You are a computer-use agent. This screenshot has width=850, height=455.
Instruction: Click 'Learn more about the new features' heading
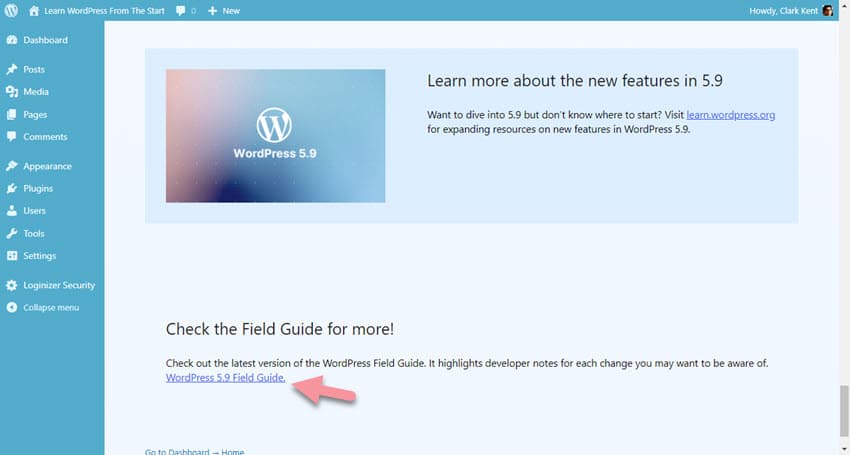(575, 81)
